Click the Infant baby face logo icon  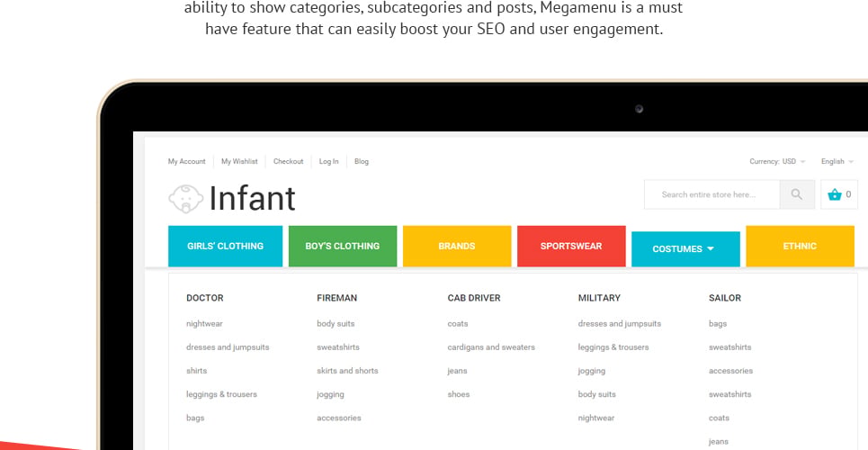click(x=186, y=199)
